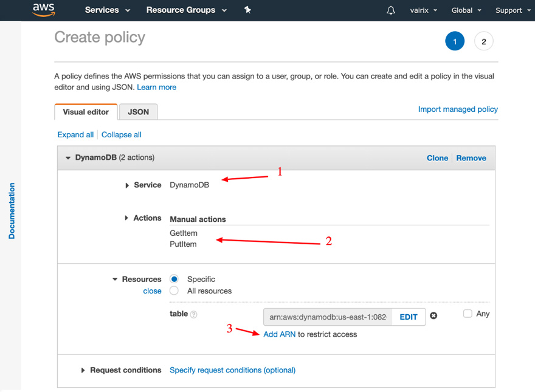This screenshot has height=392, width=535.
Task: Click close under Resources
Action: coord(152,291)
